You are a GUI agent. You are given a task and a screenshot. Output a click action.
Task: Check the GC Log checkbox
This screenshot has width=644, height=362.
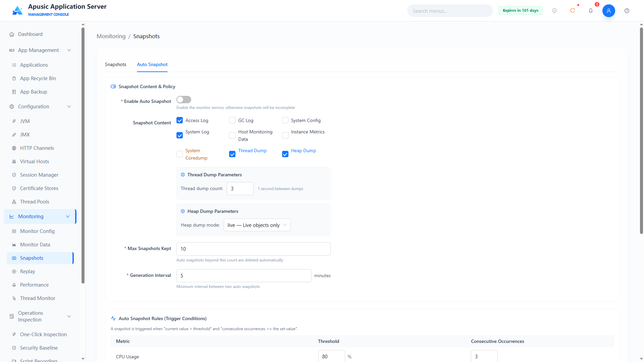232,120
